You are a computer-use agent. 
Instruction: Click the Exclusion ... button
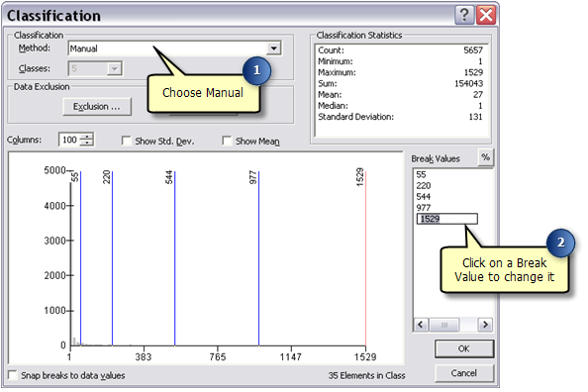pyautogui.click(x=97, y=107)
